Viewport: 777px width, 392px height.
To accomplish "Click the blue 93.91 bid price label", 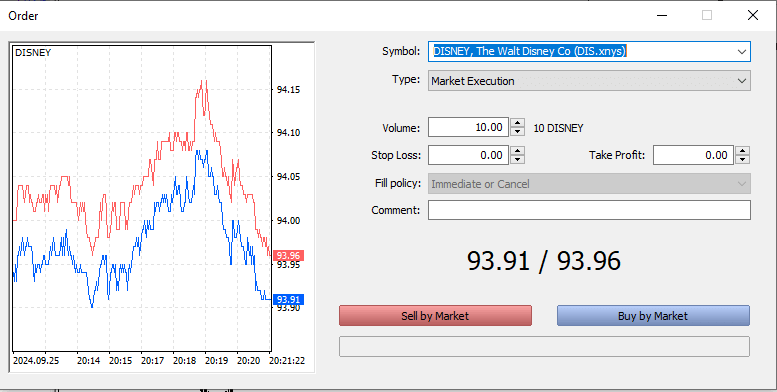I will [x=288, y=299].
